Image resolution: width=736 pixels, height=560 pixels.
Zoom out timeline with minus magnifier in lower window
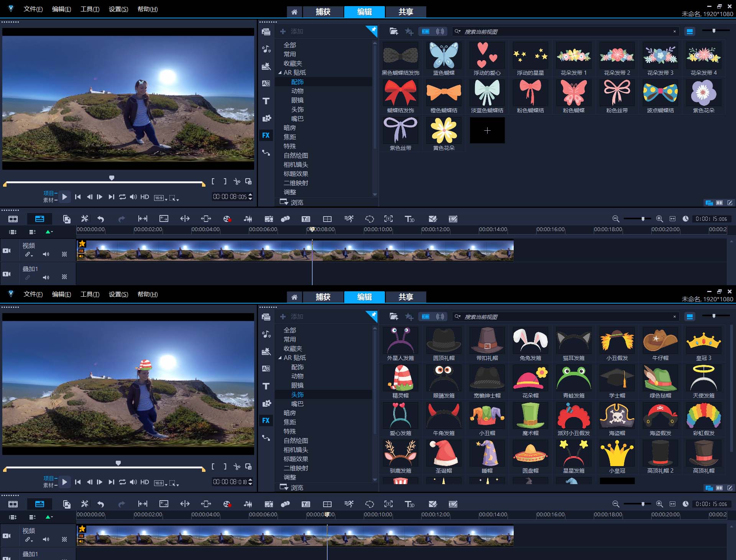pyautogui.click(x=616, y=504)
